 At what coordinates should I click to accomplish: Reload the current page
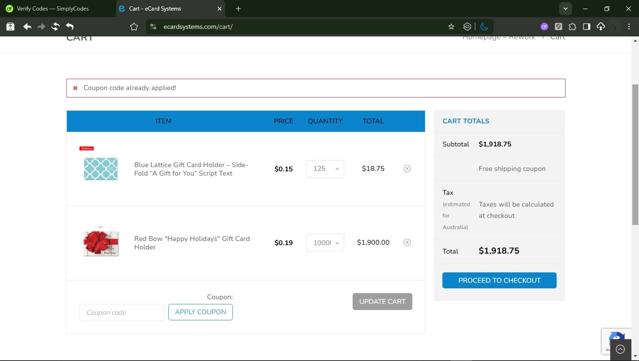click(55, 26)
